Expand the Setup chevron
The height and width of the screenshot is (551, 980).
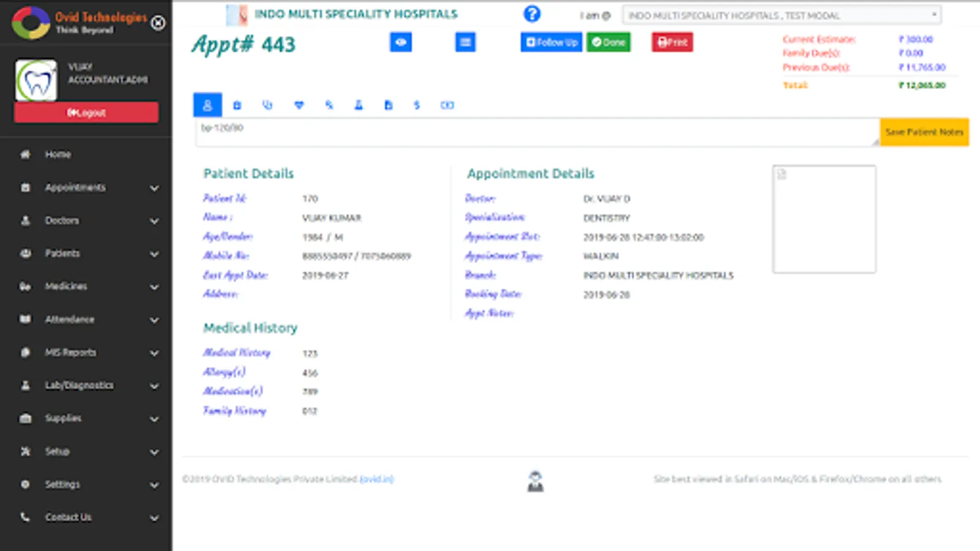154,452
